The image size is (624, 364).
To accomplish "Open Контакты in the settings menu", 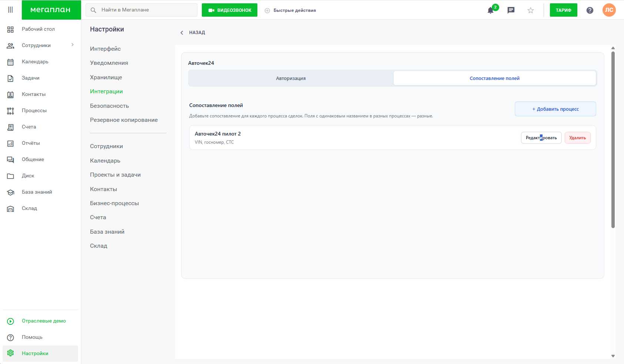I will [x=103, y=189].
